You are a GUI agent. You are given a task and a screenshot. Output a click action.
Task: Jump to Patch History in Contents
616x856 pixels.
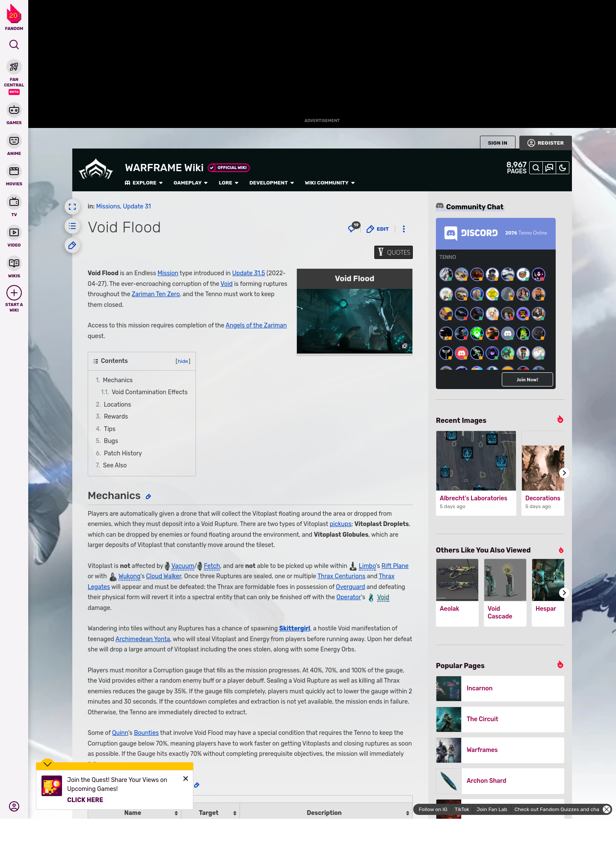(x=123, y=453)
